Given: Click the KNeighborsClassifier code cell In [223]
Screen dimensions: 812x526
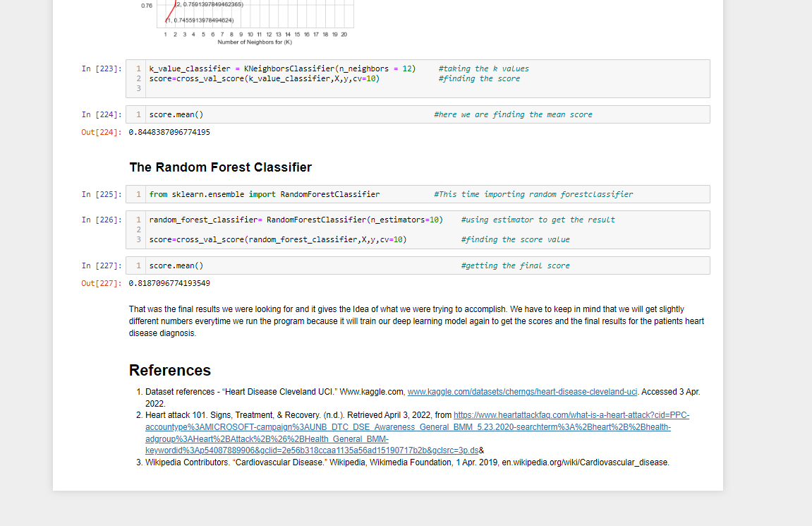Looking at the screenshot, I should [x=418, y=79].
